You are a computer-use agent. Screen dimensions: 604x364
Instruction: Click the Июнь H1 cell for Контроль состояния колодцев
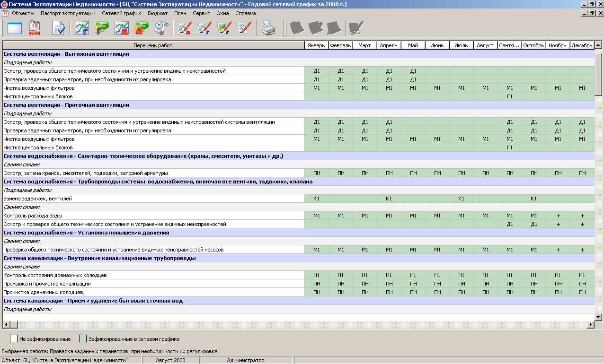(437, 275)
